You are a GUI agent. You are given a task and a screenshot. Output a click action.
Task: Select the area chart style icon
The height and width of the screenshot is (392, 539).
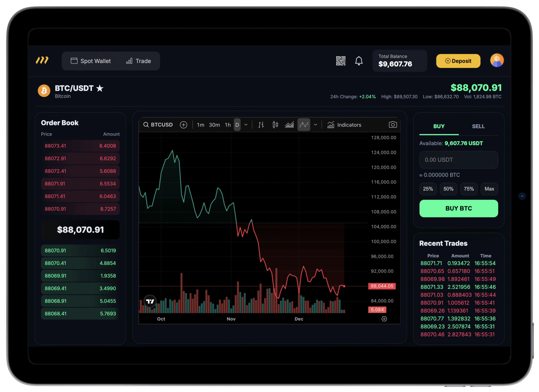pos(289,125)
